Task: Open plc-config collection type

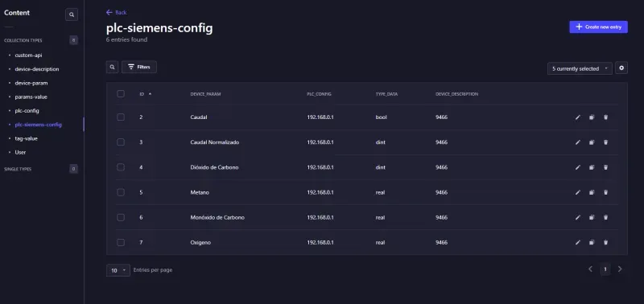Action: point(27,111)
